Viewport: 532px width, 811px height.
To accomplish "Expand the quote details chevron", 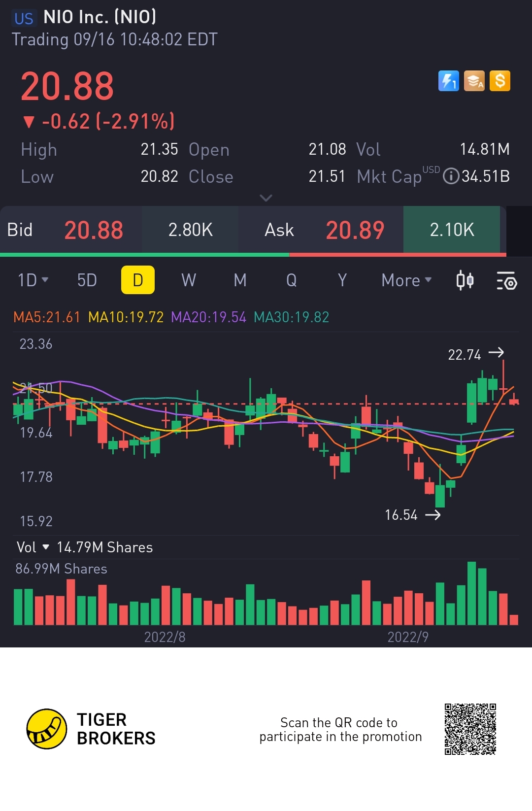I will [x=266, y=198].
